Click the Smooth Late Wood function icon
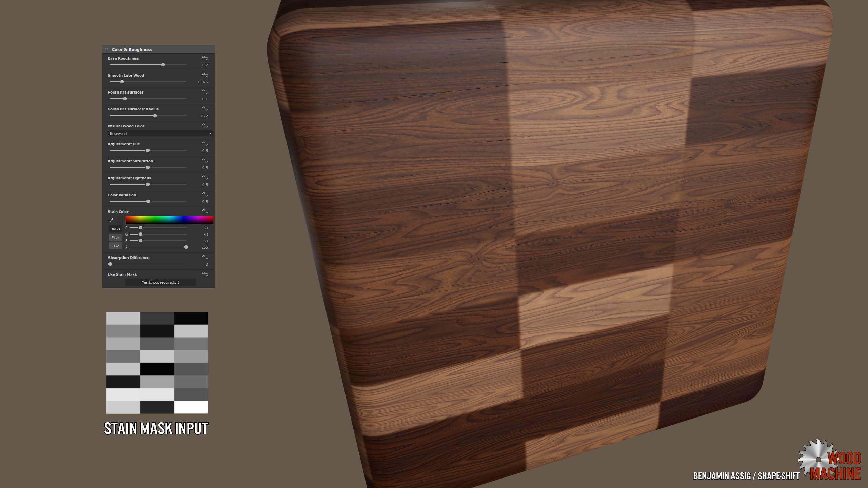The width and height of the screenshot is (868, 488). pyautogui.click(x=205, y=75)
